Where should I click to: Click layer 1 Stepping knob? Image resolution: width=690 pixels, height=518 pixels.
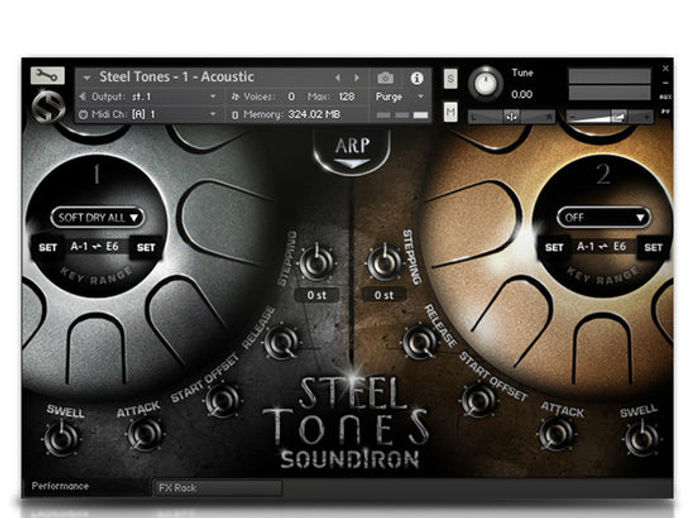316,262
